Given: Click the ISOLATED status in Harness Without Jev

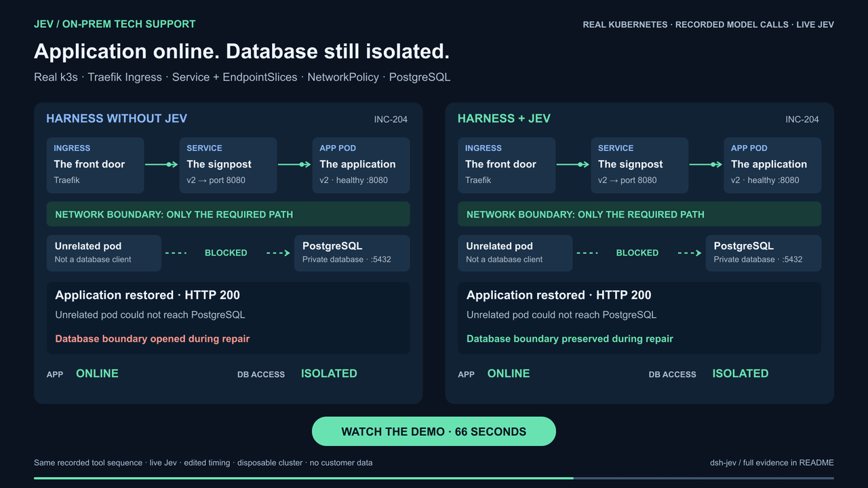Looking at the screenshot, I should pyautogui.click(x=329, y=373).
